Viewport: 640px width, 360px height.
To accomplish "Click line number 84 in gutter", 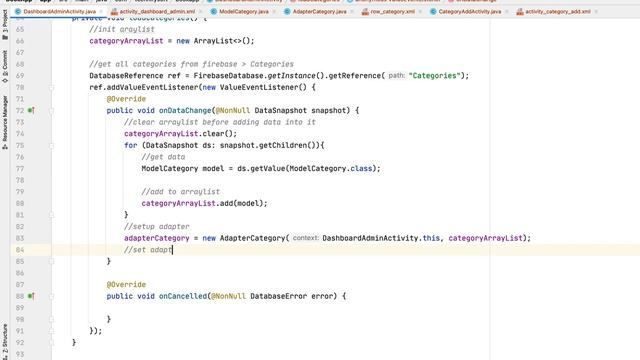I will point(20,250).
